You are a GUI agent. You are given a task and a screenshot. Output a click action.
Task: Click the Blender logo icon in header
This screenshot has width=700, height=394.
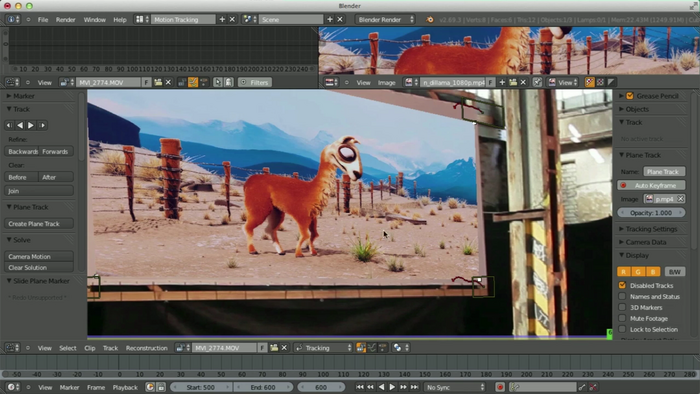(x=429, y=20)
